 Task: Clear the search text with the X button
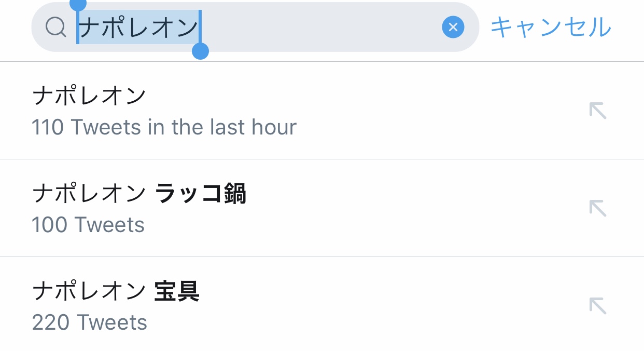(453, 27)
